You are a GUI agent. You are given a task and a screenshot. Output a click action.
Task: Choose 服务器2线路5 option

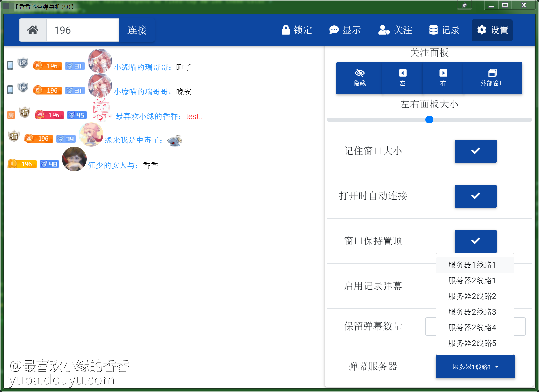coord(472,343)
